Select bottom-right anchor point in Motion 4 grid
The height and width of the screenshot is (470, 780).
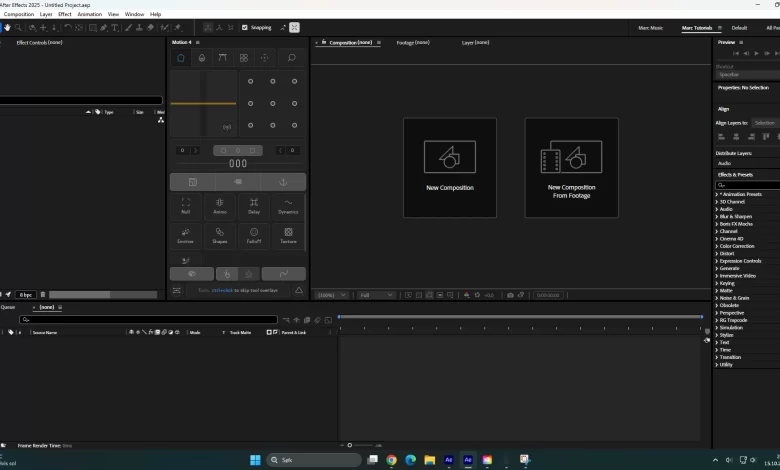(x=294, y=125)
